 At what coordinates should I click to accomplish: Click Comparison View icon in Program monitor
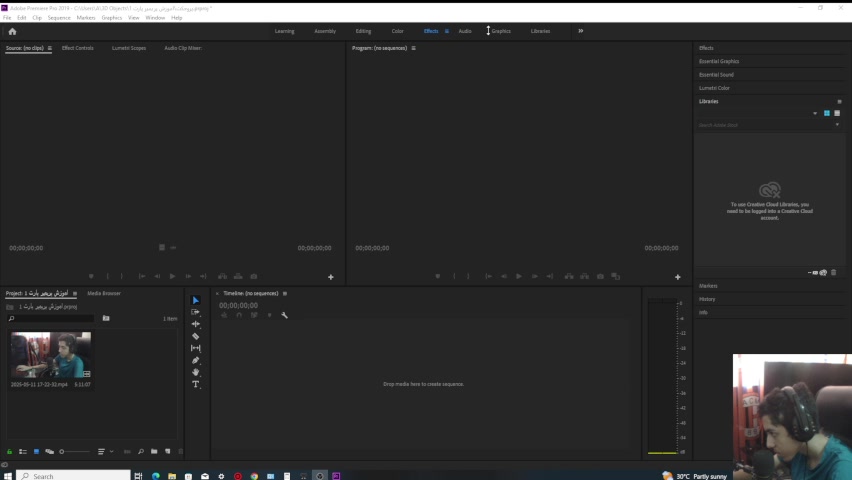(x=616, y=276)
